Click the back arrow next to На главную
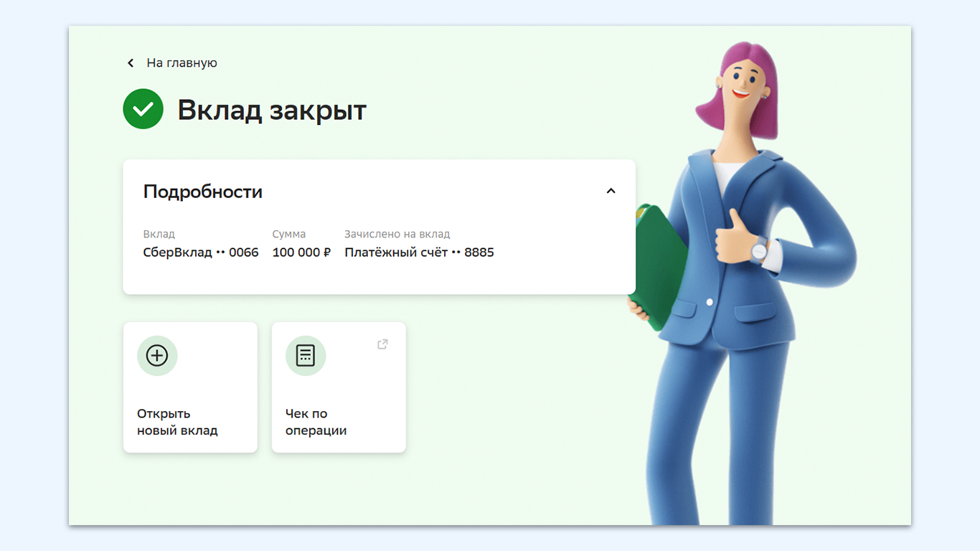The image size is (980, 551). coord(131,63)
